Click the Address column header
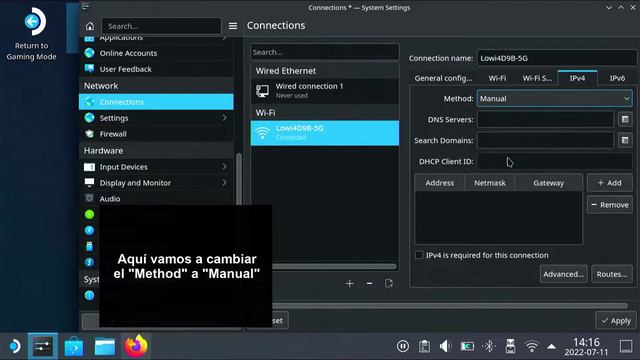The width and height of the screenshot is (640, 360). pos(440,183)
